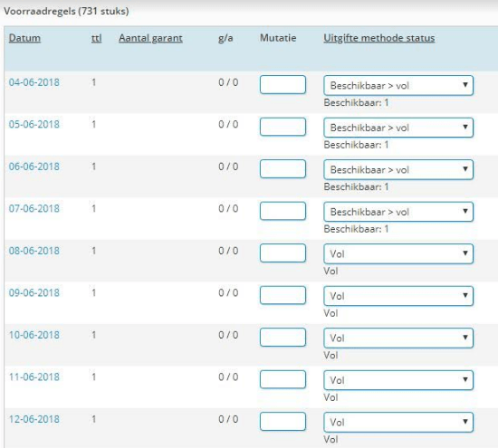Open the Vol dropdown for 12-06-2018
The width and height of the screenshot is (498, 448).
point(398,422)
